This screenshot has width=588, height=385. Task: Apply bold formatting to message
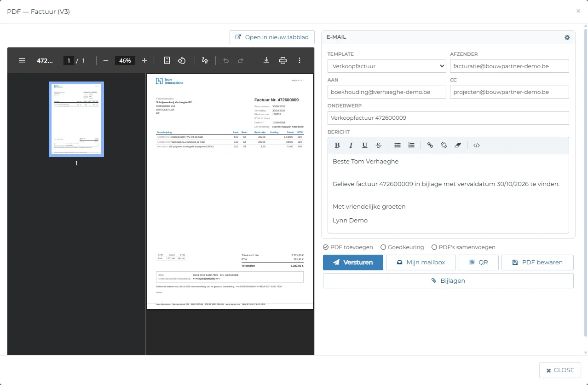coord(337,145)
